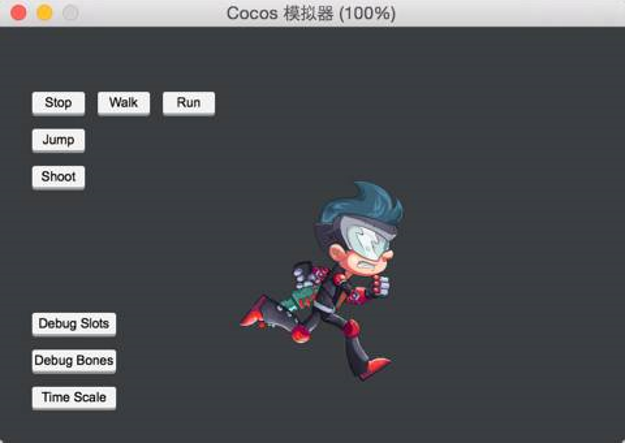Toggle Debug Bones display

click(x=74, y=361)
